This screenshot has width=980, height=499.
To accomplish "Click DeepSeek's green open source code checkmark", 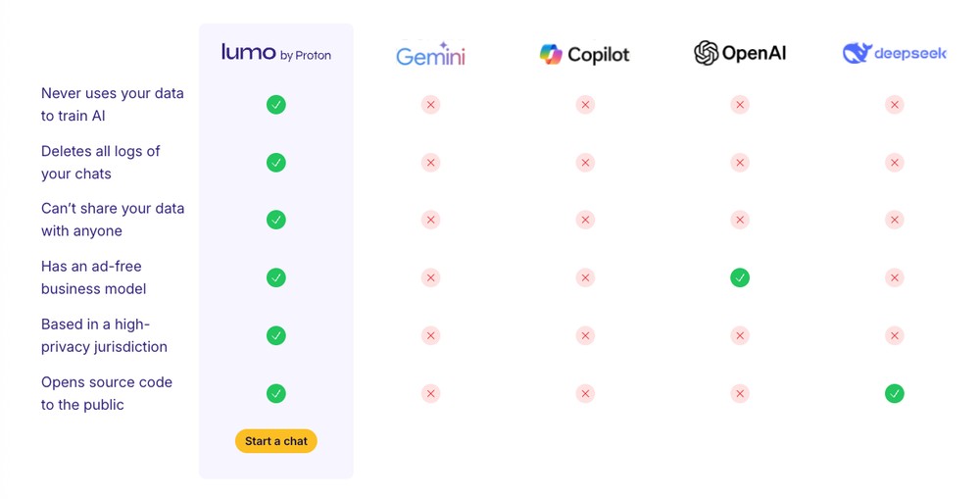I will [895, 393].
